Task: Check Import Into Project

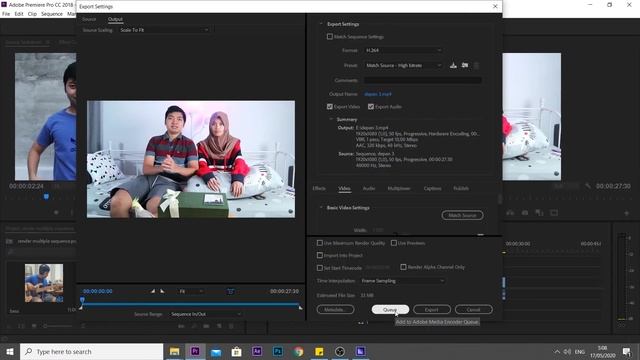Action: click(x=320, y=255)
